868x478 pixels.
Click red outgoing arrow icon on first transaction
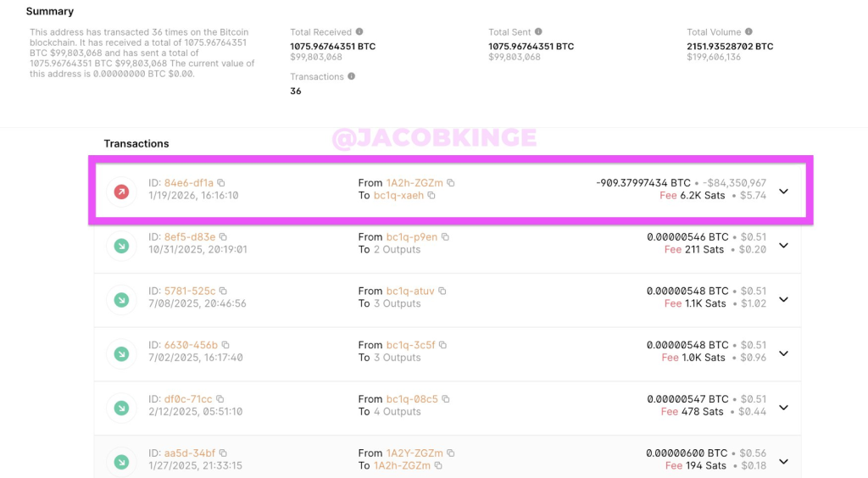pyautogui.click(x=122, y=192)
